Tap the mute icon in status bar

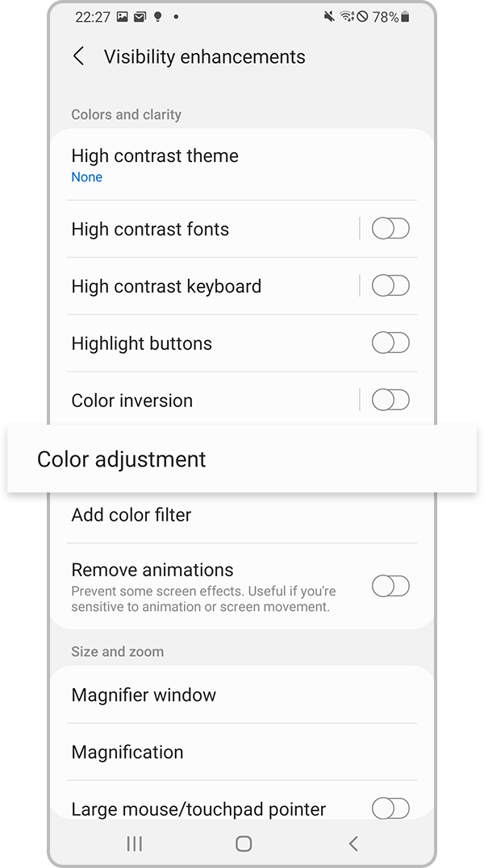[329, 17]
